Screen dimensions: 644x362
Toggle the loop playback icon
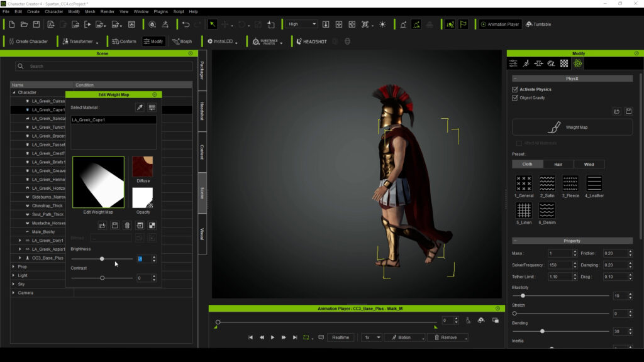(x=306, y=337)
